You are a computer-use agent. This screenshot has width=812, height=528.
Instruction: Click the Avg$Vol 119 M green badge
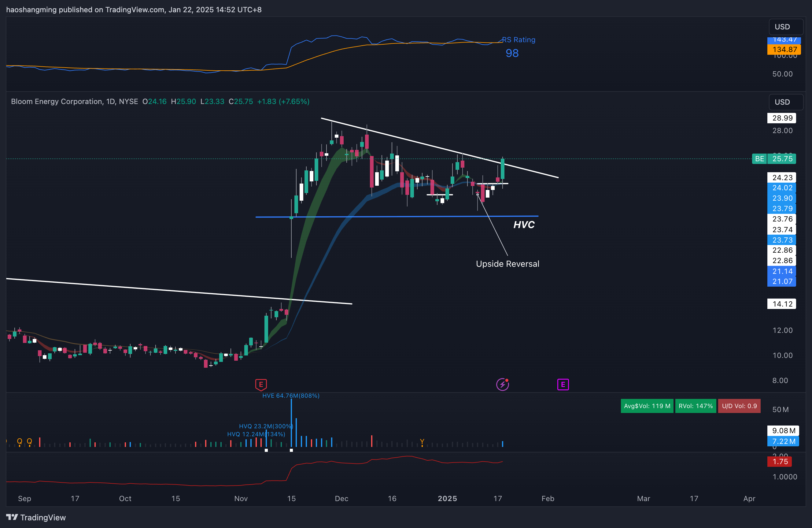[x=647, y=406]
